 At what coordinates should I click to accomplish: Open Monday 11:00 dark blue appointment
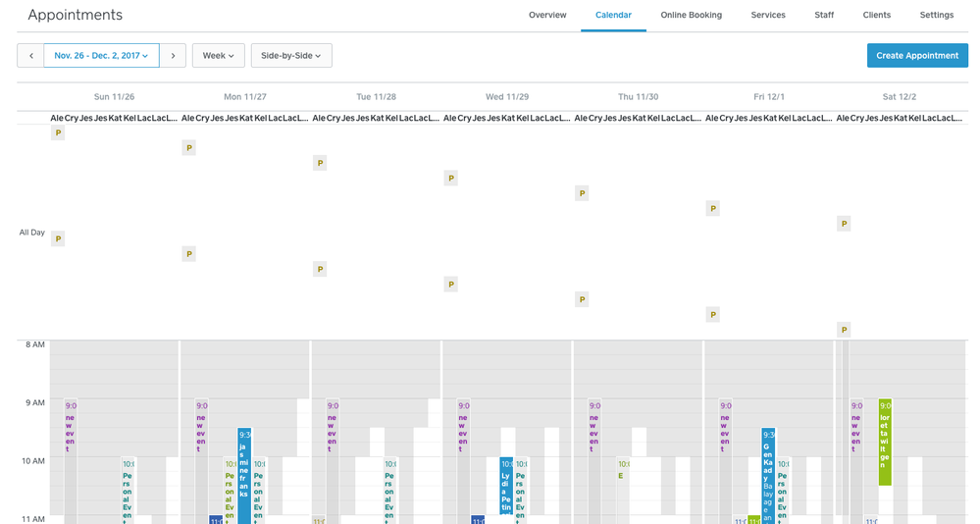click(x=216, y=520)
